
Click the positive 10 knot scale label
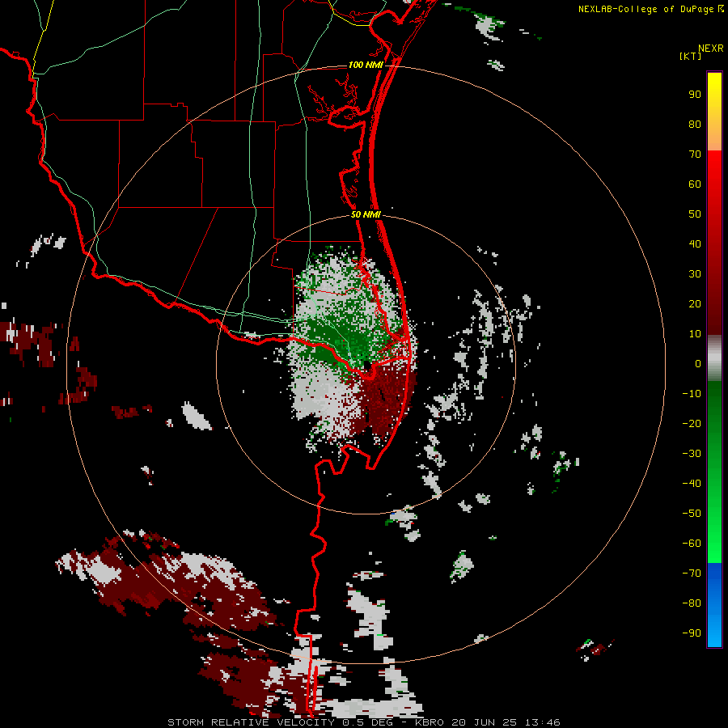[695, 334]
